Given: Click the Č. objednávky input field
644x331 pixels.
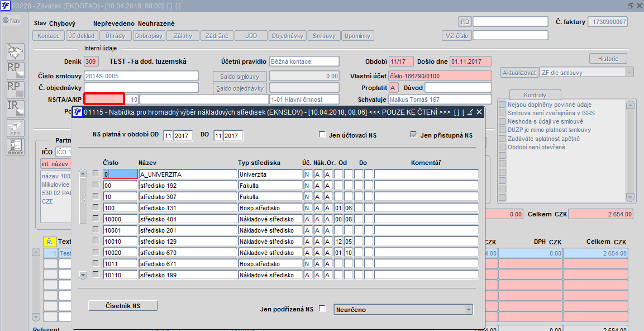Looking at the screenshot, I should click(x=141, y=88).
